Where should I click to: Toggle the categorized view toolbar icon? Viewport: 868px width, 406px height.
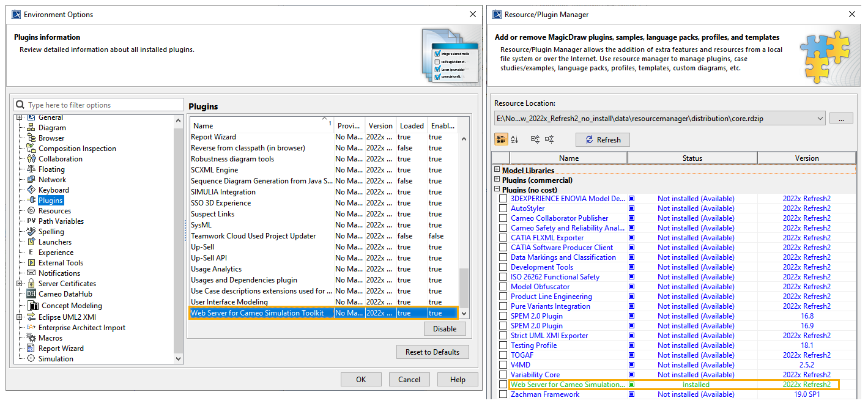click(501, 139)
